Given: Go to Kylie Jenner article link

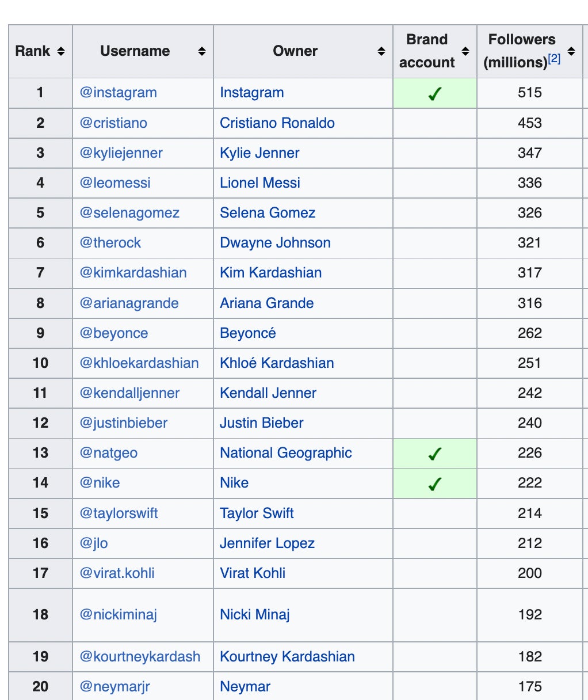Looking at the screenshot, I should coord(259,153).
